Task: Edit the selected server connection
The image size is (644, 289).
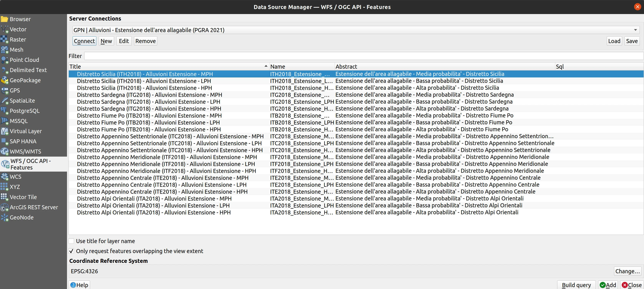Action: (x=124, y=41)
